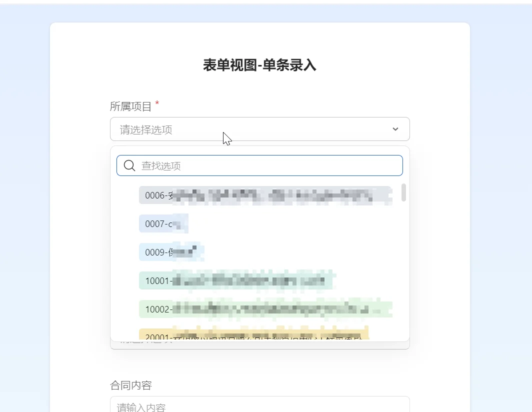This screenshot has height=412, width=532.
Task: Pick the yellow option starting with 20001-
Action: (x=254, y=333)
